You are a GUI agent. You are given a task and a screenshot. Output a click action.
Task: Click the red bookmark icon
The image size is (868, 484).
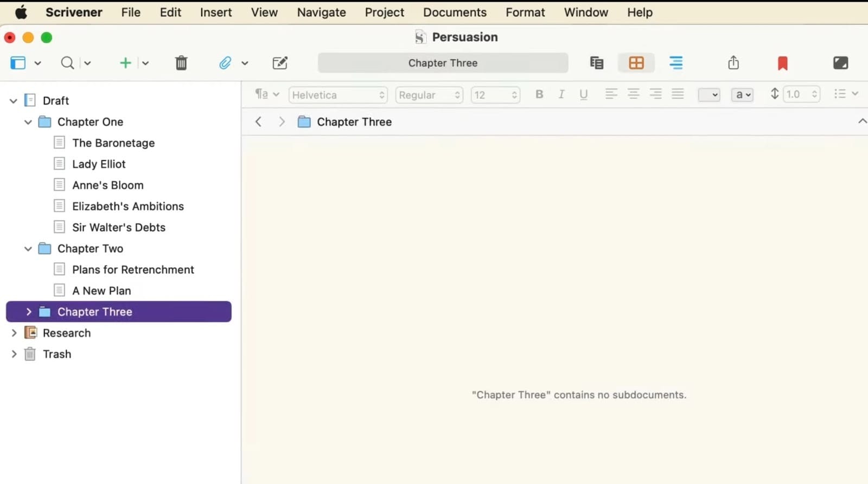(x=782, y=63)
